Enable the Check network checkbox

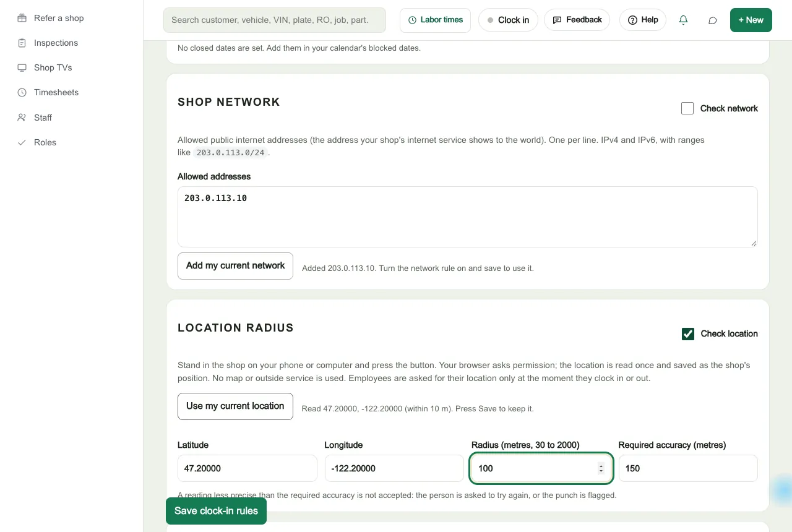pyautogui.click(x=687, y=108)
